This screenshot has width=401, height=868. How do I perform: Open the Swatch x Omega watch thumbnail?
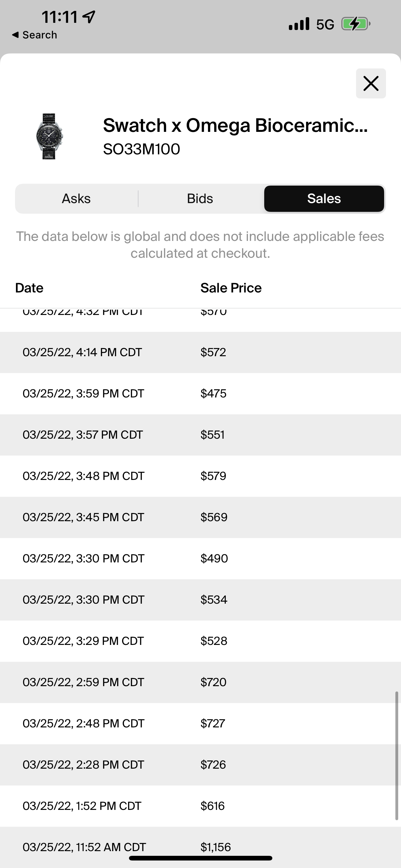pos(49,137)
